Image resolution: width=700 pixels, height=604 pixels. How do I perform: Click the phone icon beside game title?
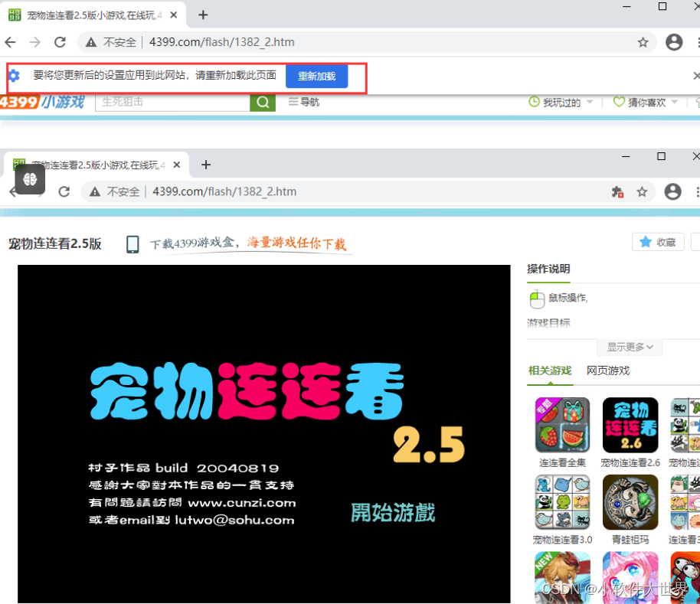[x=132, y=244]
